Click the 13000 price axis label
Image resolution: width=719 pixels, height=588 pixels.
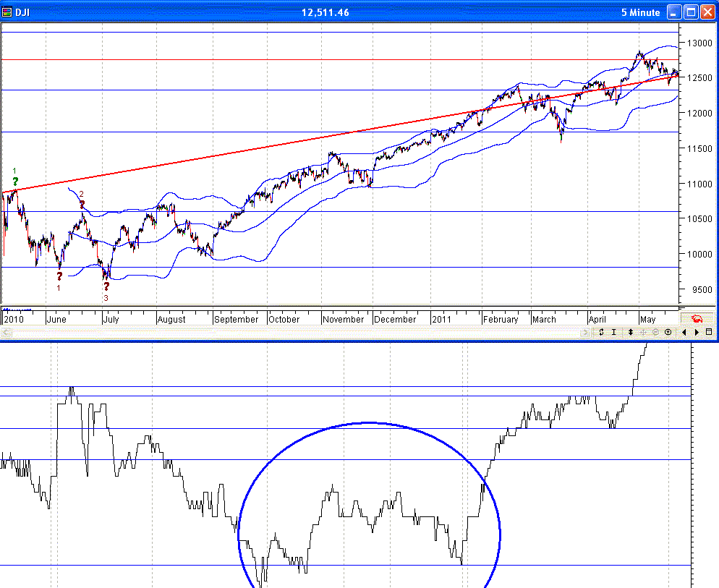[699, 43]
